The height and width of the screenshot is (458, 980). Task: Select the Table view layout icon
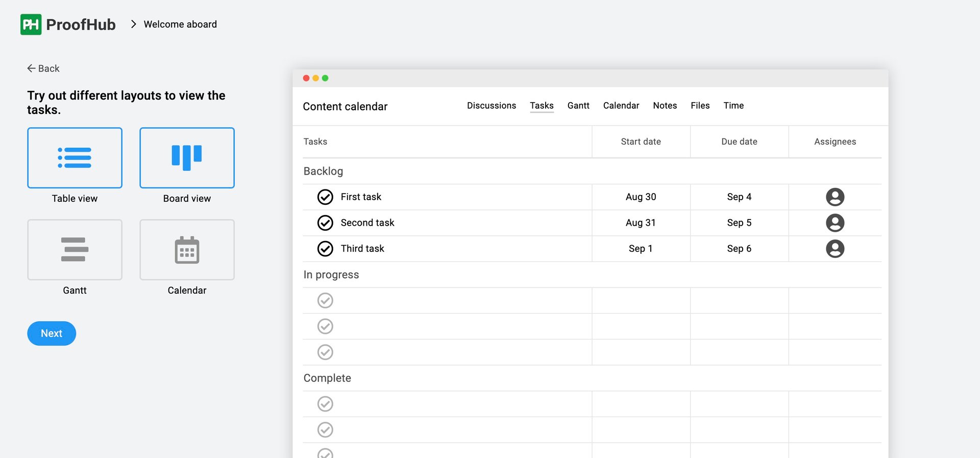75,158
